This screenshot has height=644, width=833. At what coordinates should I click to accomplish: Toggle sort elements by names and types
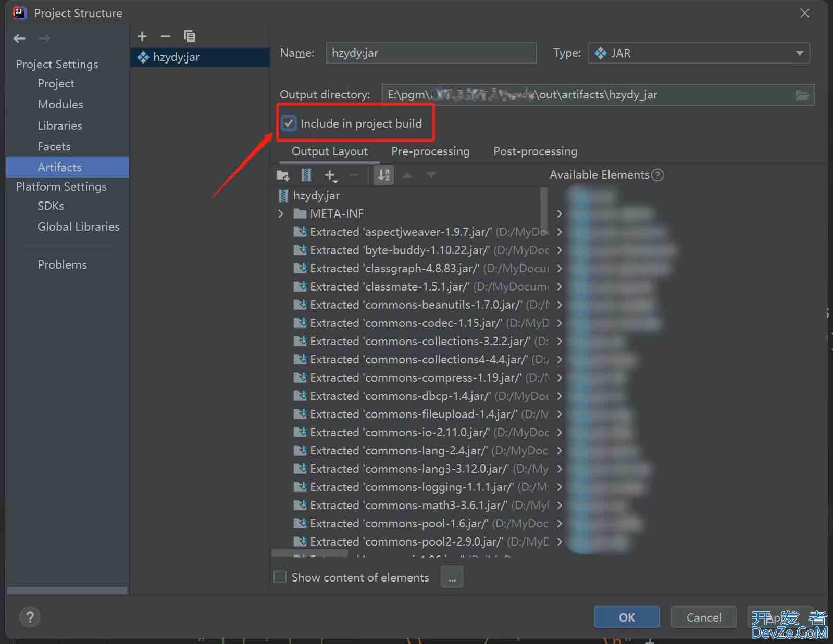coord(384,175)
